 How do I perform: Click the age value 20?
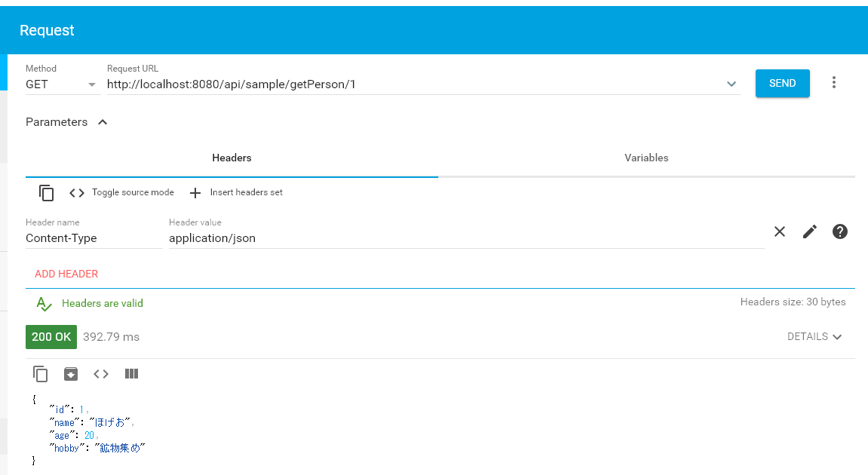pos(89,435)
